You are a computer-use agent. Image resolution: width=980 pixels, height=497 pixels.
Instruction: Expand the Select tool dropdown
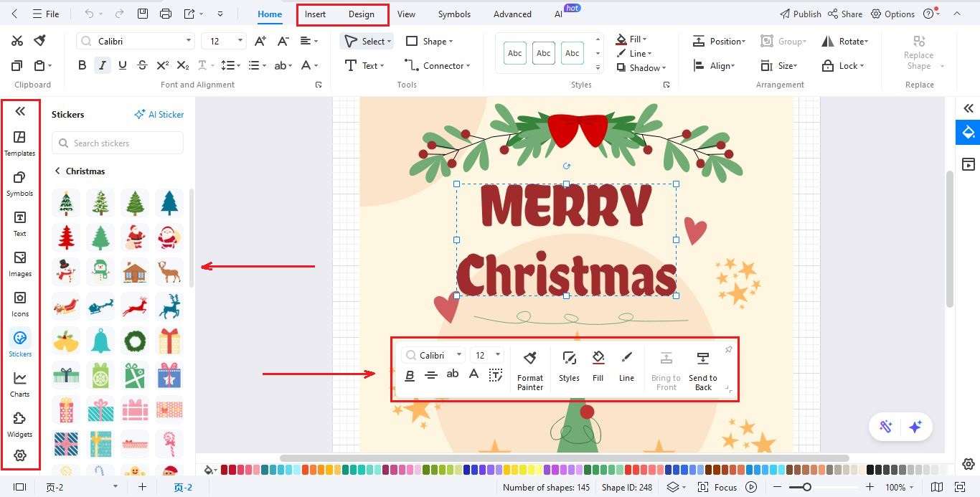tap(389, 42)
